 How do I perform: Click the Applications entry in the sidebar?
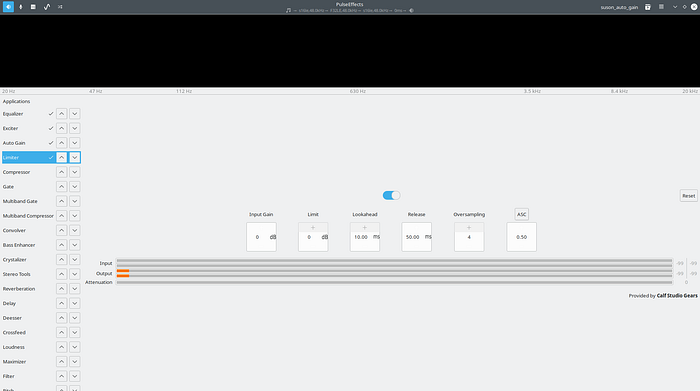17,101
